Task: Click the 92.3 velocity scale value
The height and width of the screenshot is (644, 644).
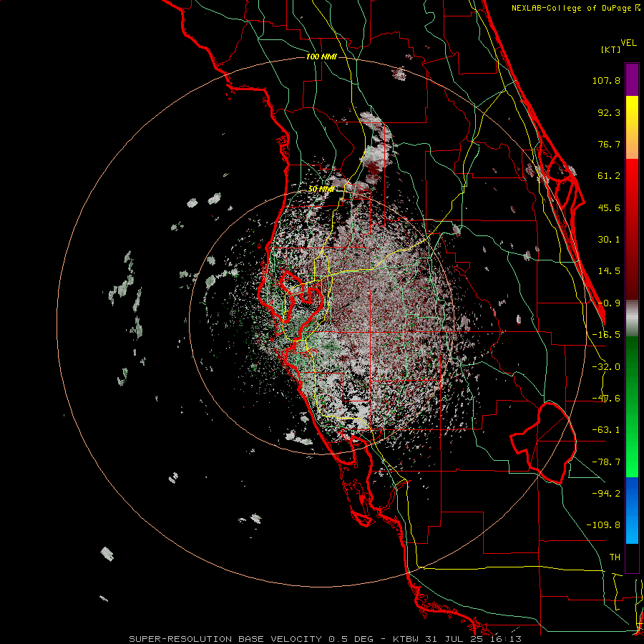Action: click(x=609, y=112)
